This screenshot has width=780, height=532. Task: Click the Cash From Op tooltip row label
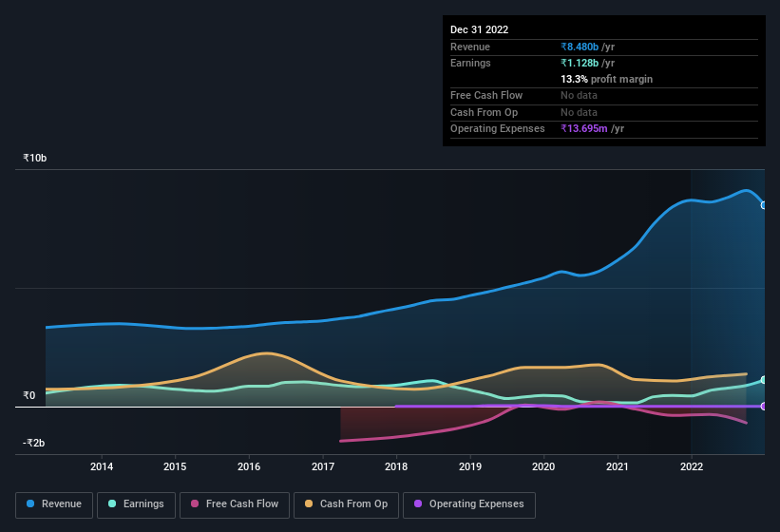pos(484,112)
